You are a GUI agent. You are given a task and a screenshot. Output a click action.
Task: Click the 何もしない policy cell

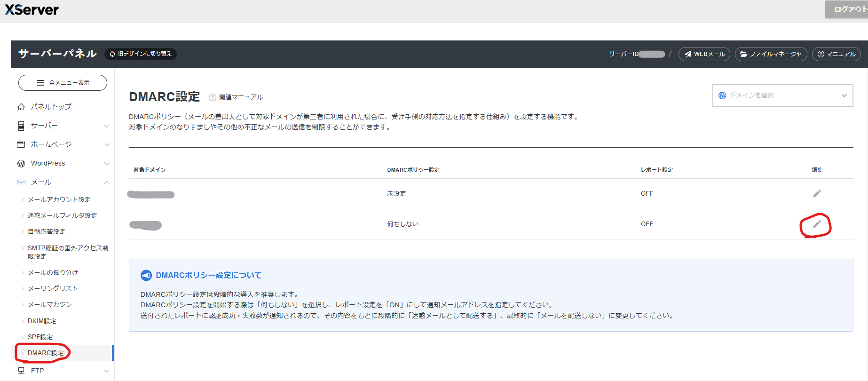point(402,224)
